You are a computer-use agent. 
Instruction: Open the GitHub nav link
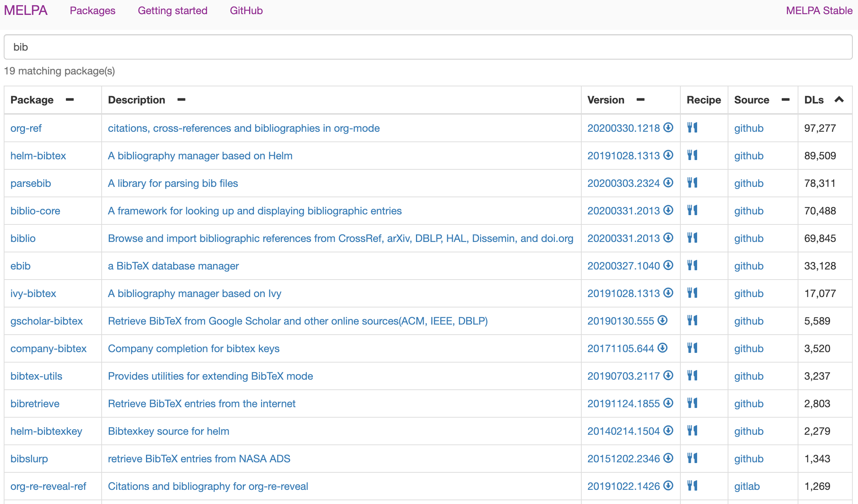[x=246, y=11]
